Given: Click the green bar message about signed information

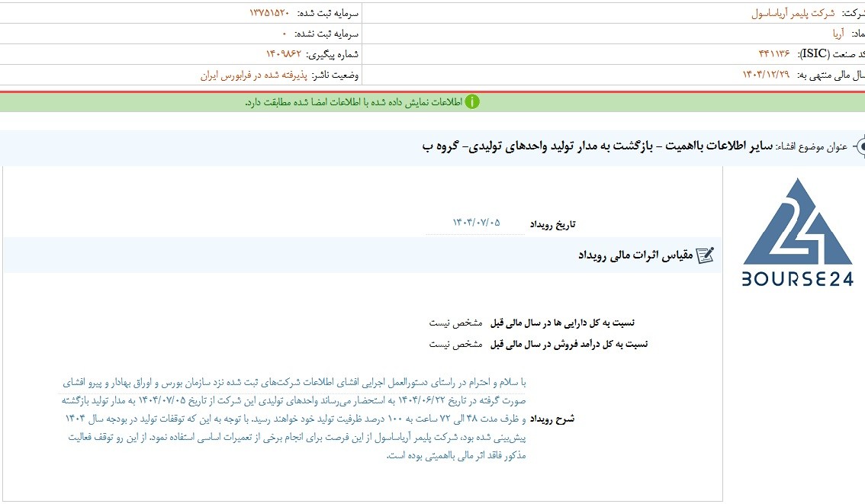Looking at the screenshot, I should [354, 103].
